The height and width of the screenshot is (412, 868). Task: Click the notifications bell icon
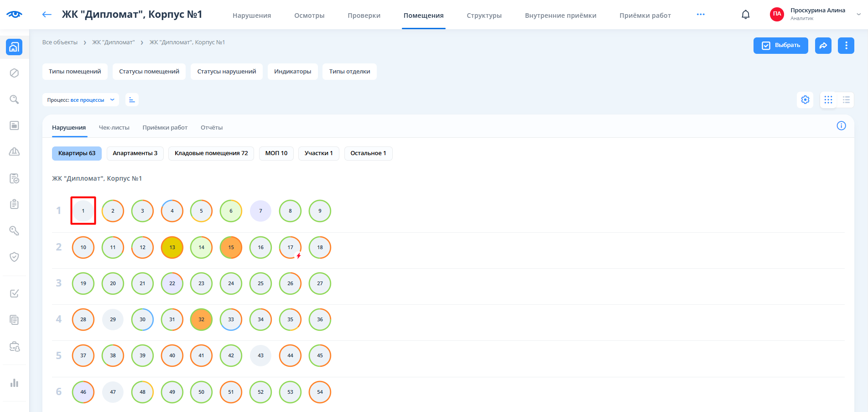click(745, 15)
